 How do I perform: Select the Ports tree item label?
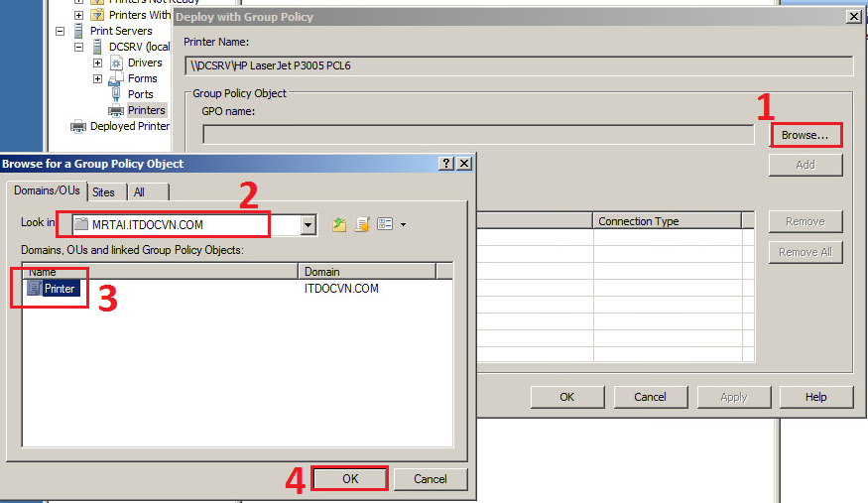pyautogui.click(x=141, y=94)
